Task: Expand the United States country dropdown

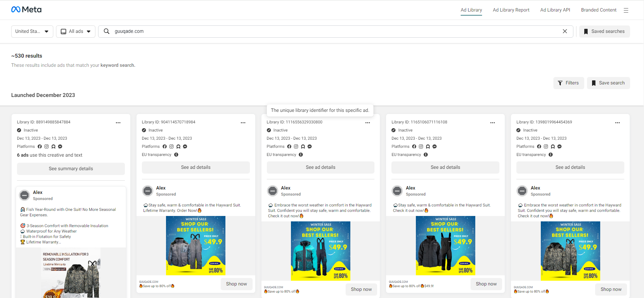Action: [x=32, y=31]
